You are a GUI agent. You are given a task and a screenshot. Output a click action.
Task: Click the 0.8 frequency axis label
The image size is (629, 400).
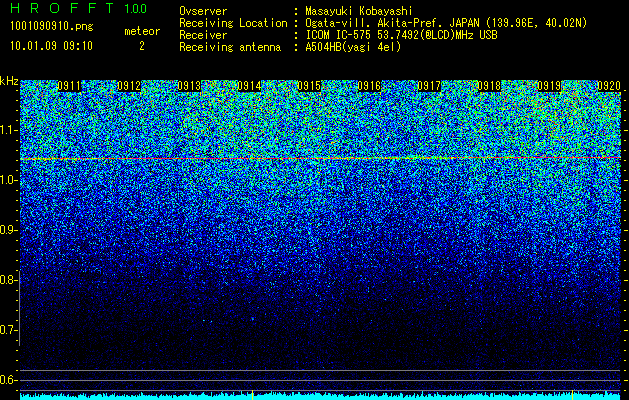[x=9, y=280]
